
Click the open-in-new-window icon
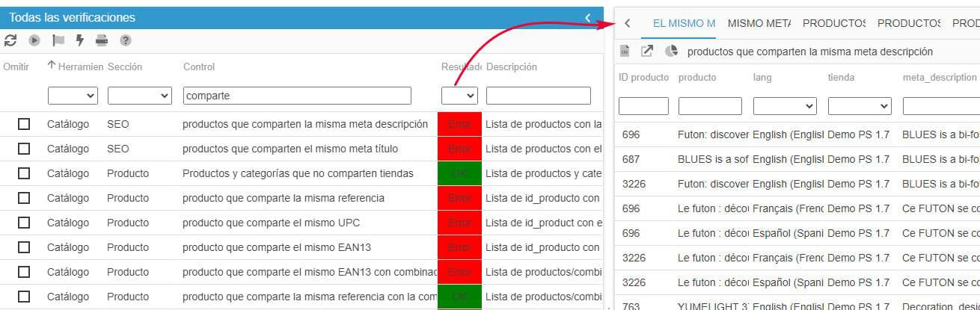point(647,52)
